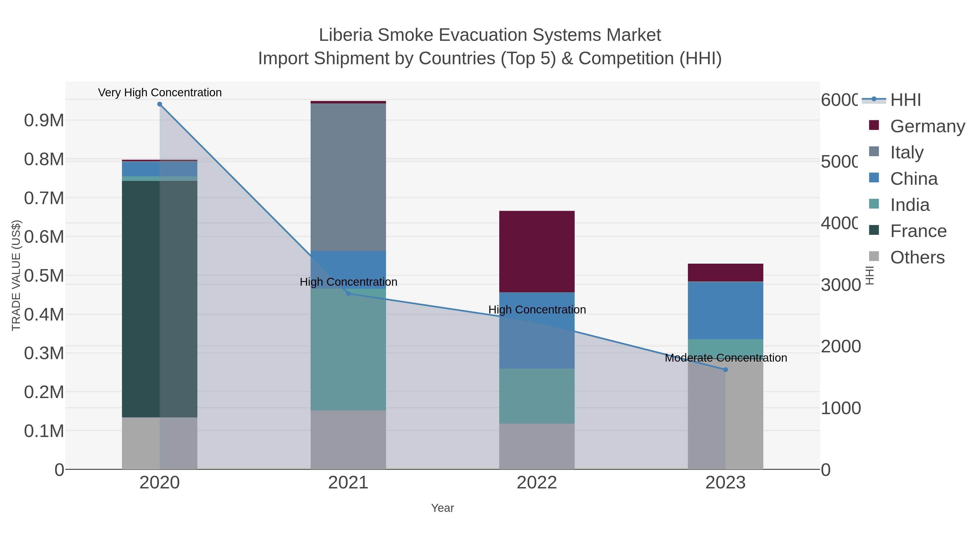Viewport: 980px width, 551px height.
Task: Click the HHI data point for 2021
Action: tap(348, 294)
